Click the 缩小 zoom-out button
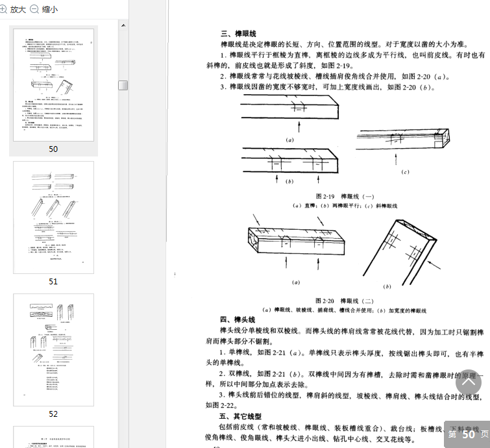This screenshot has width=490, height=448. [x=43, y=9]
